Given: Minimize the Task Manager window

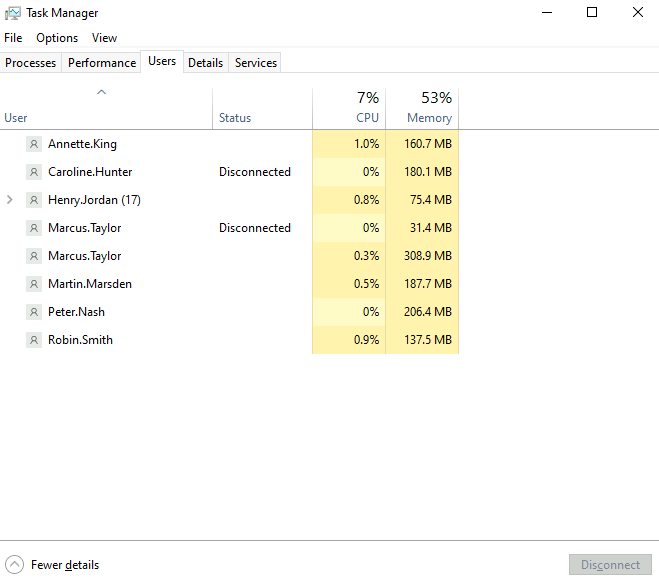Looking at the screenshot, I should click(547, 13).
